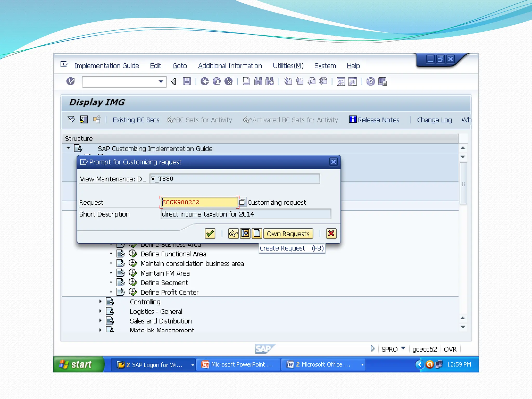Click the upper tree scrollbar down arrow
The width and height of the screenshot is (532, 399).
pos(463,157)
